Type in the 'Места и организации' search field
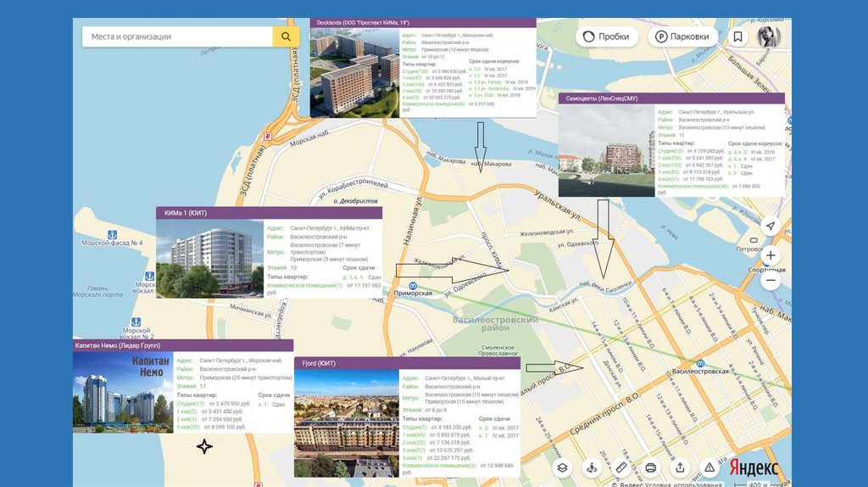The height and width of the screenshot is (487, 868). coord(176,36)
